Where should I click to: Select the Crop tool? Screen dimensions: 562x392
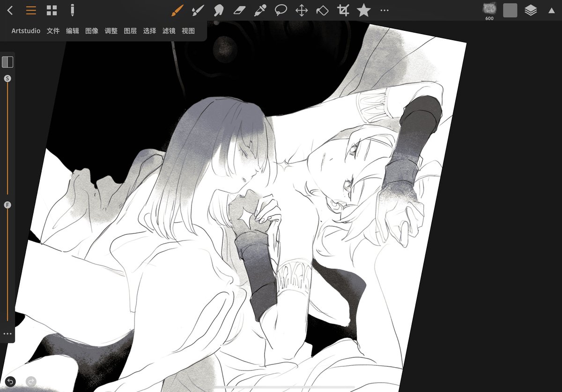(x=343, y=10)
